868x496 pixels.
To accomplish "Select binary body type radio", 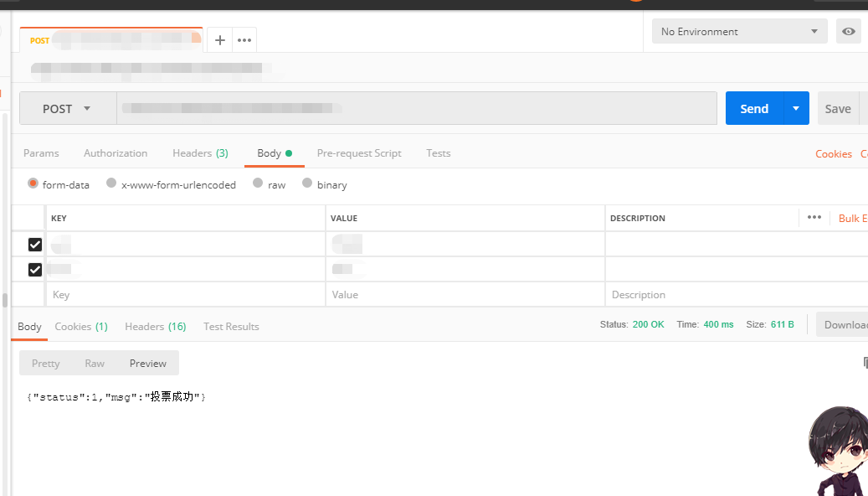I will click(306, 183).
